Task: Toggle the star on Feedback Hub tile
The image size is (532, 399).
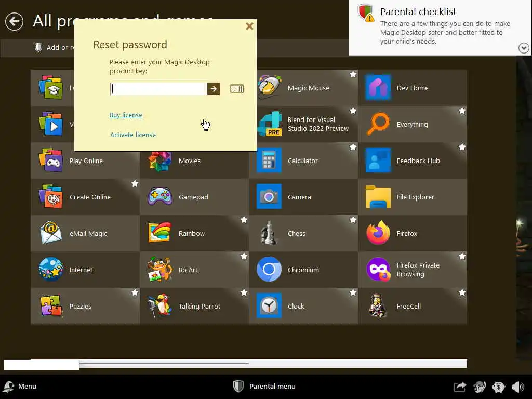Action: pyautogui.click(x=462, y=147)
